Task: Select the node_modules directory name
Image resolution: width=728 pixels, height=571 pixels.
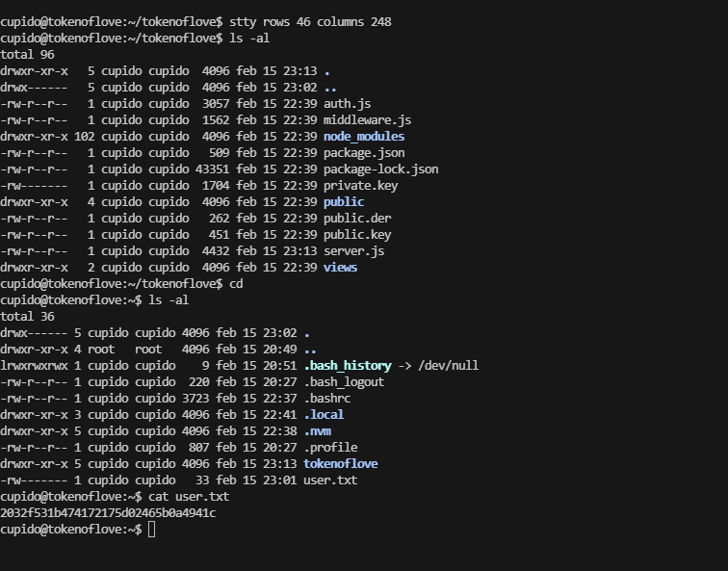Action: [363, 136]
